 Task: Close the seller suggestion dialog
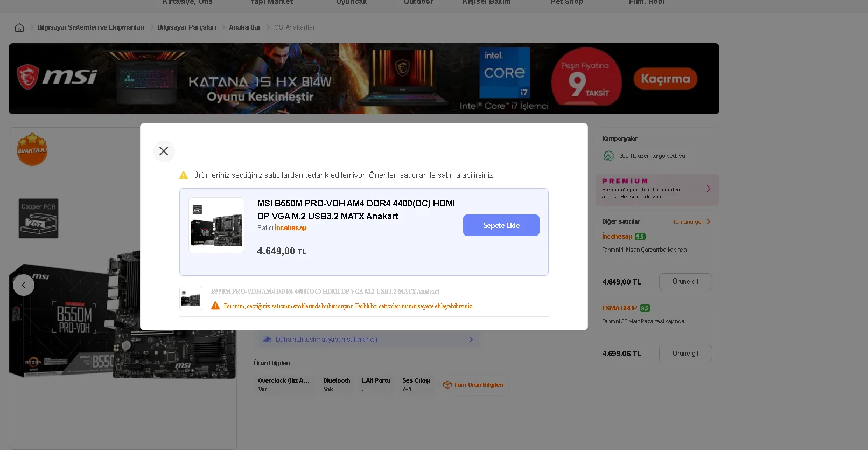[164, 151]
